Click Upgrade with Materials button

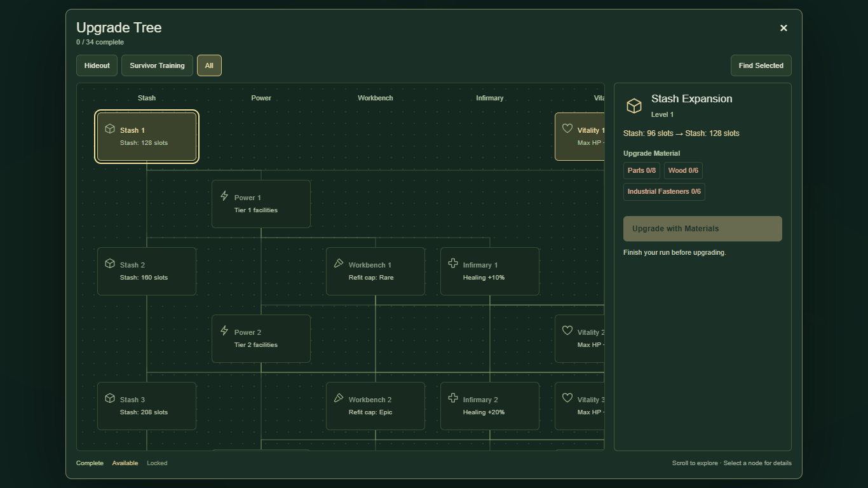pos(702,229)
